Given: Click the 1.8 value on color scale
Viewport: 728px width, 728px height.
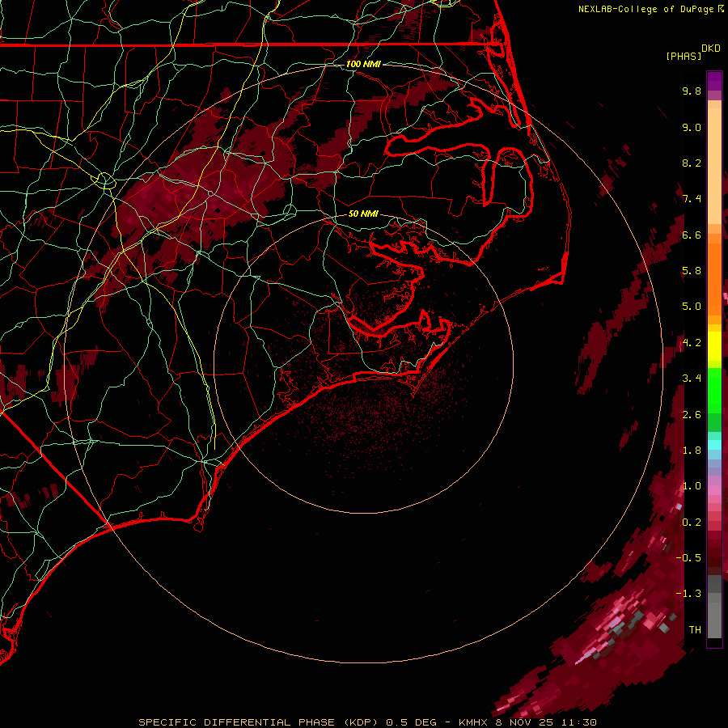Looking at the screenshot, I should click(x=692, y=451).
